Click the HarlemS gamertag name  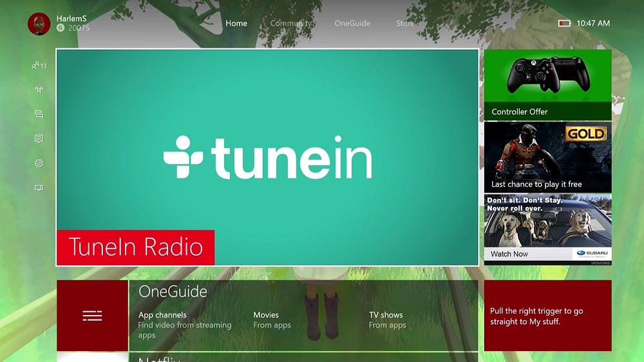tap(71, 19)
